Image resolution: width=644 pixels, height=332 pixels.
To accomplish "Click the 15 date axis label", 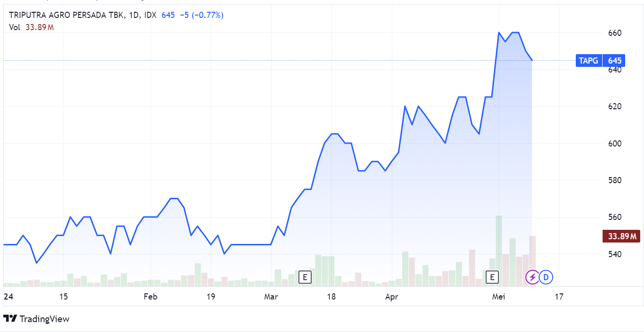I will point(64,297).
